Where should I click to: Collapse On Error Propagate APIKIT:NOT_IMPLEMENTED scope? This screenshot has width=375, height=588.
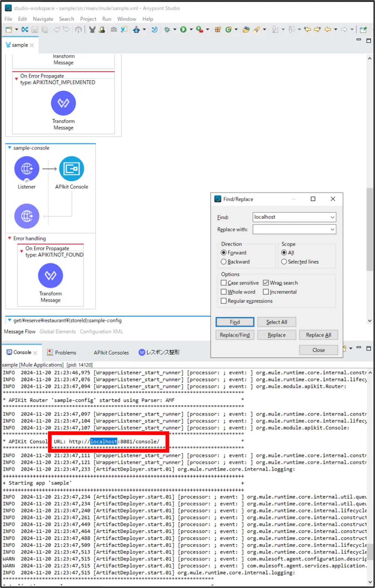click(x=16, y=79)
